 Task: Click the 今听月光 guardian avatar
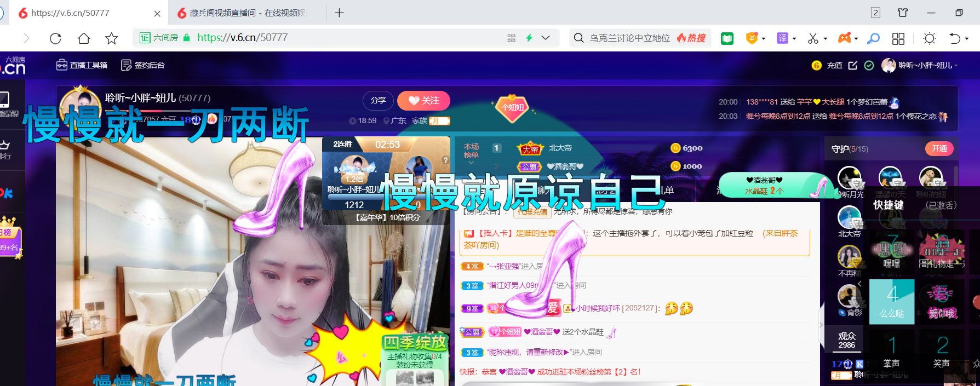point(850,178)
